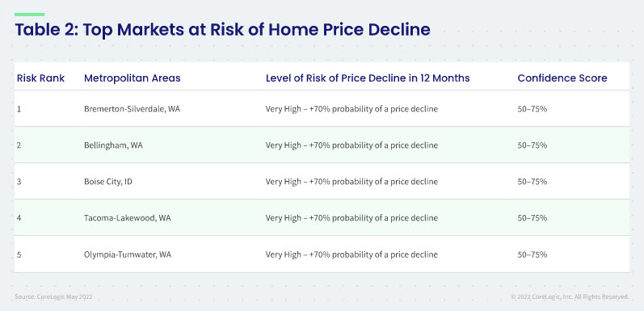Click the Source: CoreLogic May 2022 footnote
The height and width of the screenshot is (311, 644).
click(53, 296)
